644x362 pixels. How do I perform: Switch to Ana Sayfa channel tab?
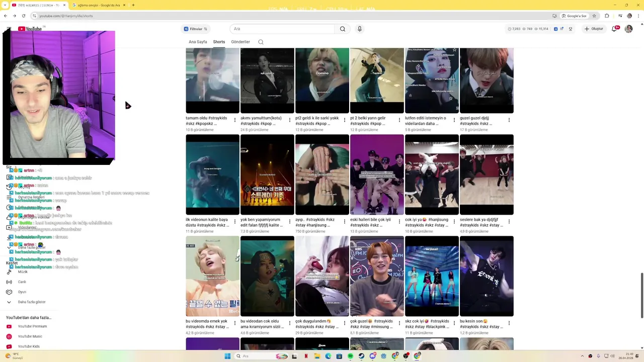[x=198, y=42]
